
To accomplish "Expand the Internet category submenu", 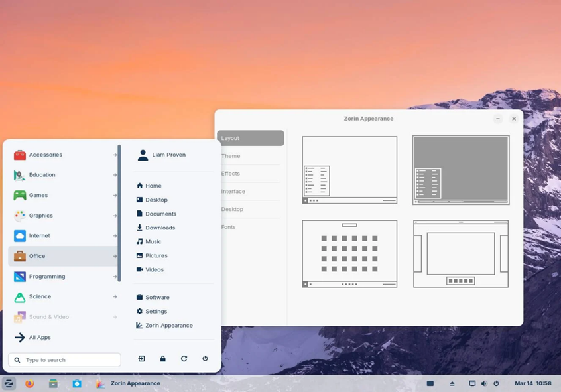I will 64,235.
